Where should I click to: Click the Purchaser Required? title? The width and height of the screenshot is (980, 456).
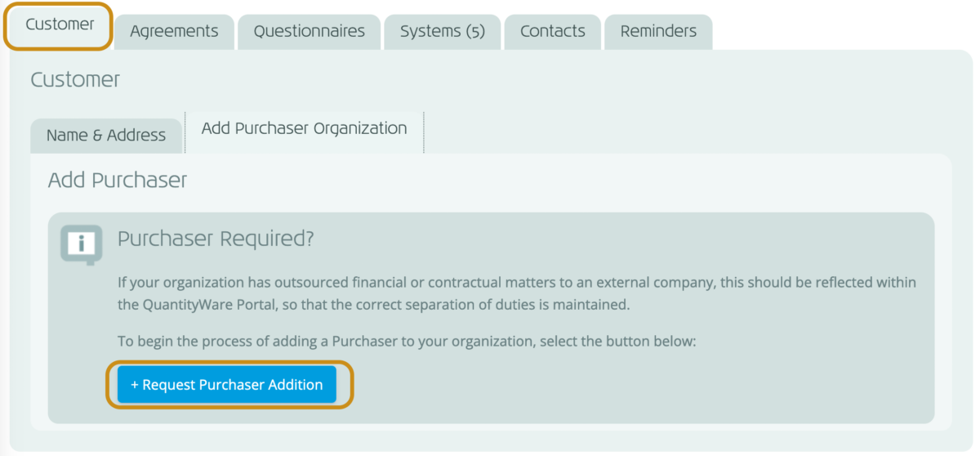(x=216, y=239)
